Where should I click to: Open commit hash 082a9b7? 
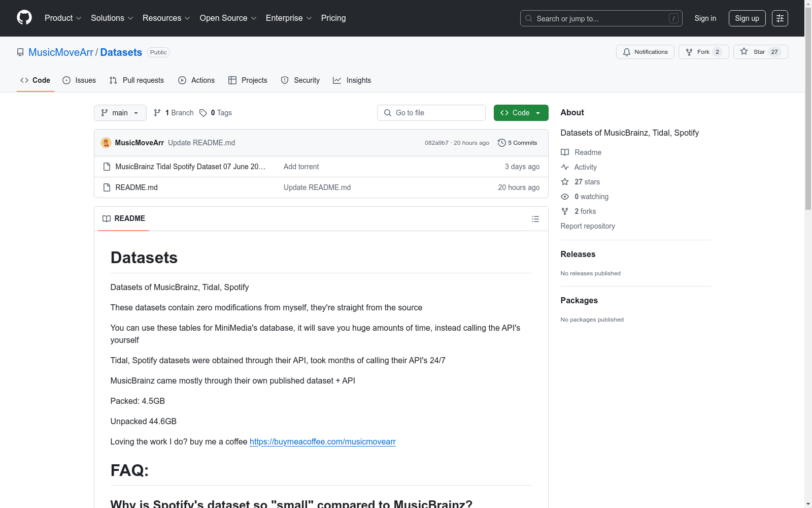[x=436, y=143]
